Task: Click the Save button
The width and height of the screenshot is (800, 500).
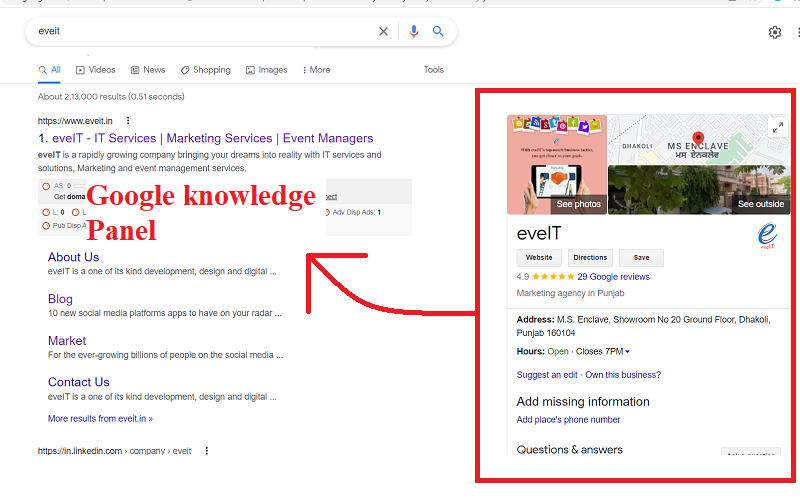Action: [x=641, y=258]
